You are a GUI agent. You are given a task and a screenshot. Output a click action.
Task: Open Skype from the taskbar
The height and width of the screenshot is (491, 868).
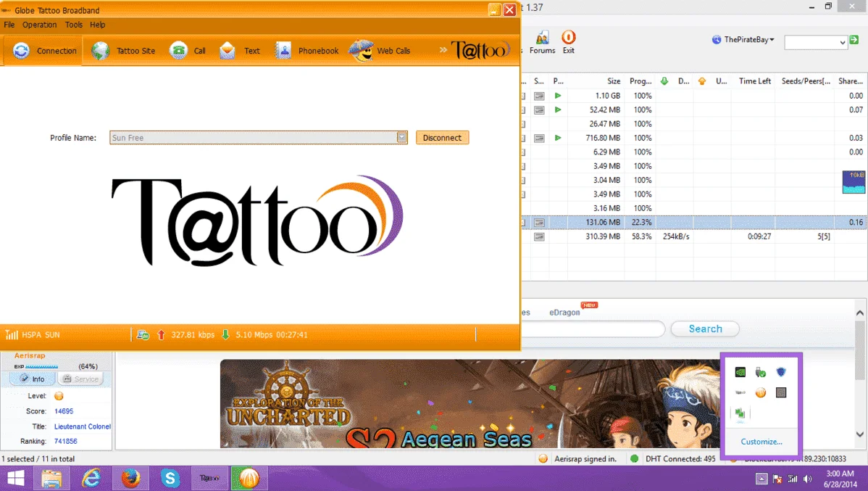[x=170, y=478]
